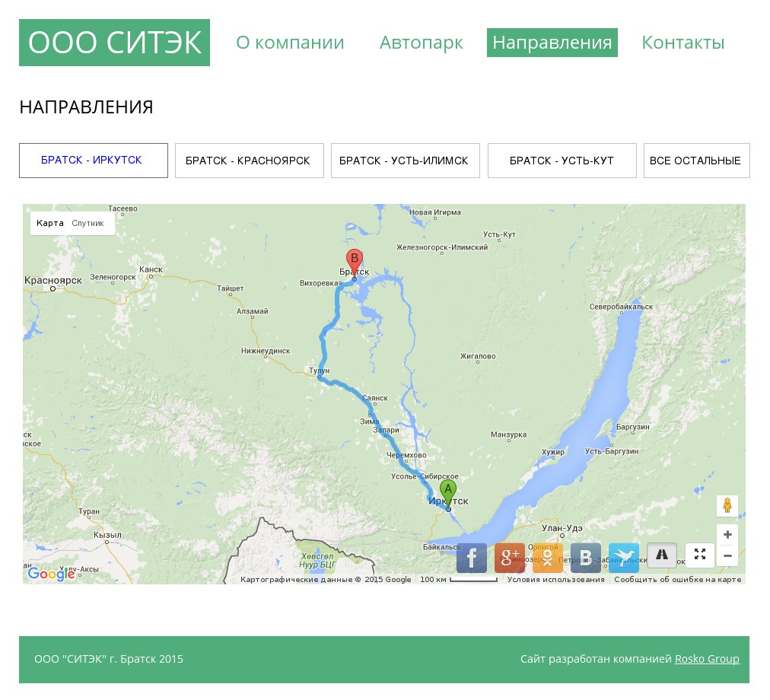Open the Контакты menu item
Image resolution: width=770 pixels, height=700 pixels.
coord(683,43)
